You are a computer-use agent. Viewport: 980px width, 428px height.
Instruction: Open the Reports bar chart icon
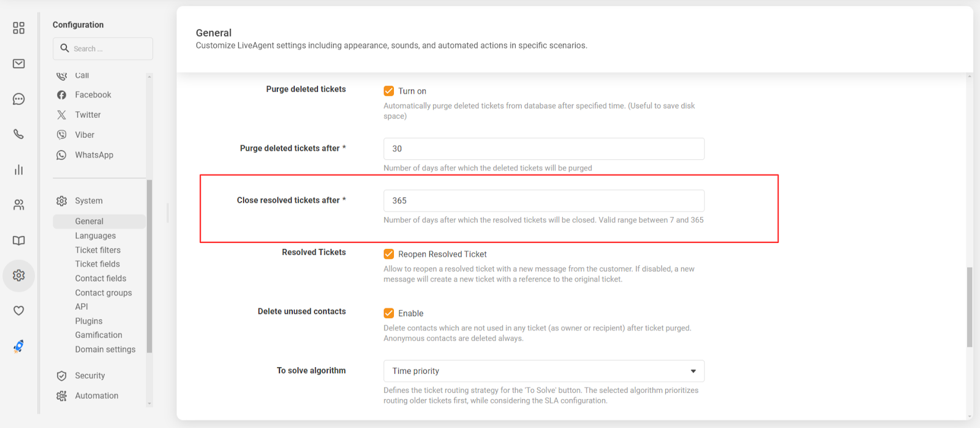click(19, 170)
